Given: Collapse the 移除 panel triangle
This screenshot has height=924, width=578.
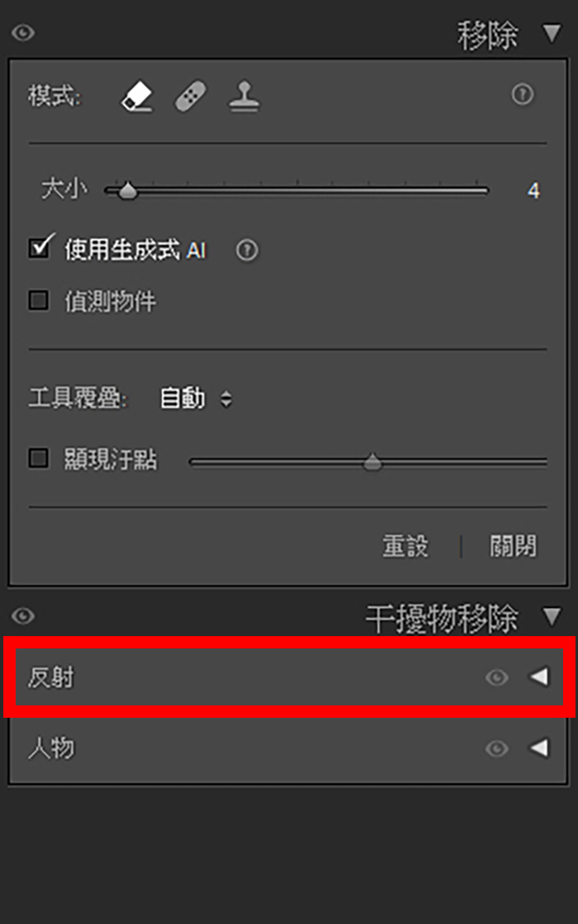Looking at the screenshot, I should (x=552, y=34).
